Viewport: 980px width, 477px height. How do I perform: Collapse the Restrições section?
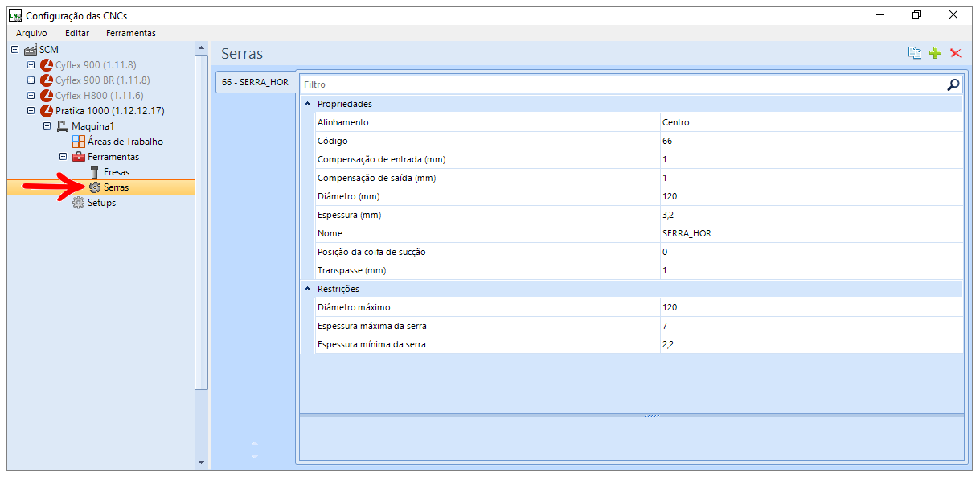click(308, 289)
